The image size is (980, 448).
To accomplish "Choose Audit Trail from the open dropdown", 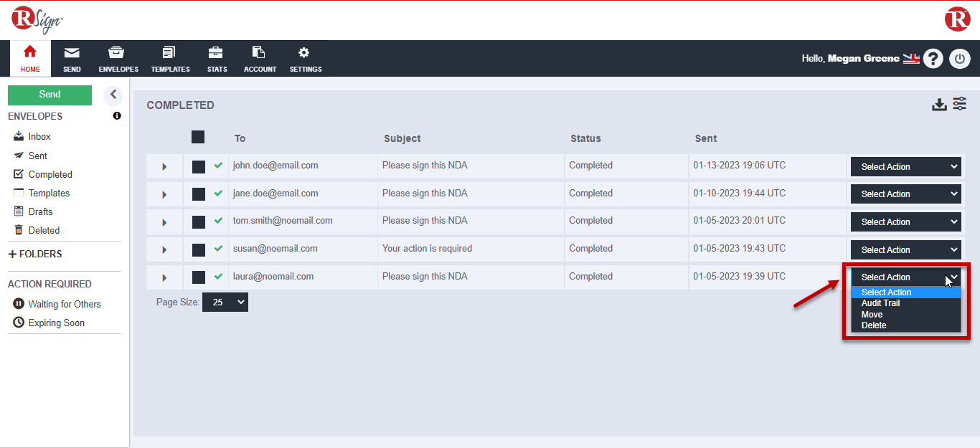I will click(x=880, y=303).
